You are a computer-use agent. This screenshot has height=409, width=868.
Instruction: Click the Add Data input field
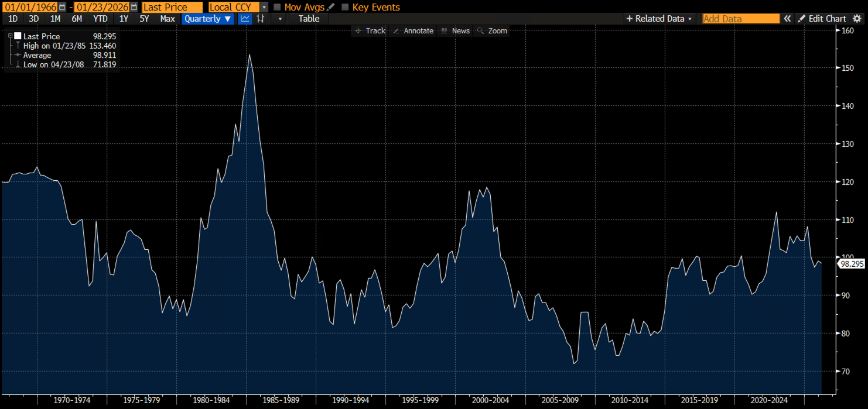pos(741,19)
